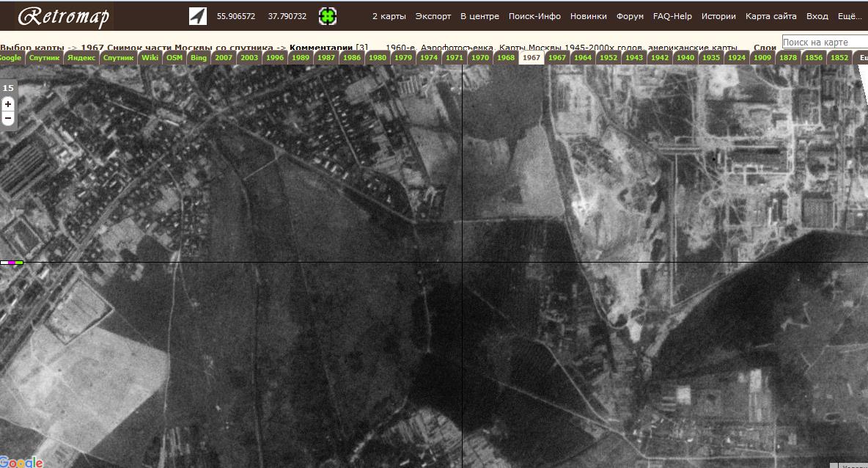The image size is (868, 468).
Task: Switch to the 1942 map tab
Action: (x=660, y=58)
